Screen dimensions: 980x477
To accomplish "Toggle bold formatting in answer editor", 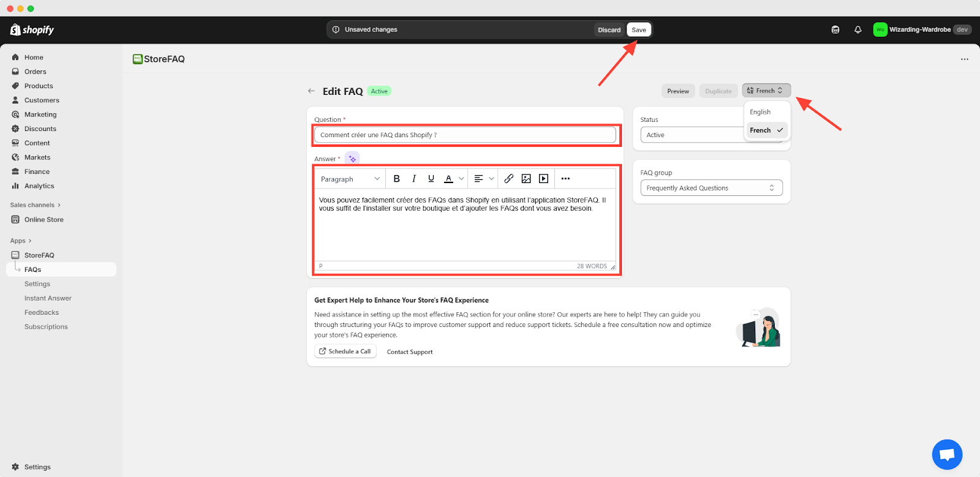I will pyautogui.click(x=396, y=179).
